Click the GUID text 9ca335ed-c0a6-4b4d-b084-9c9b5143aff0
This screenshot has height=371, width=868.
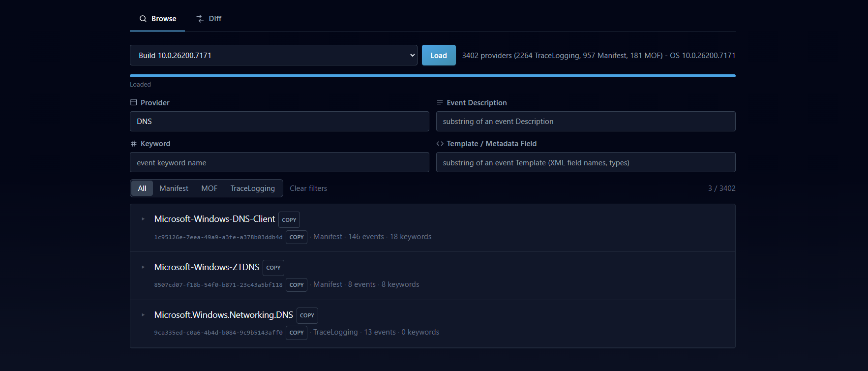click(x=218, y=333)
